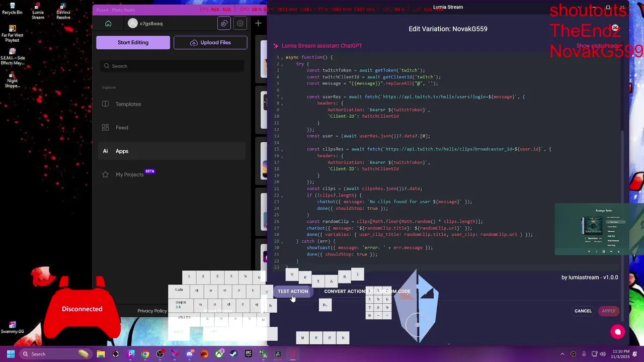
Task: Open Templates in Picsart sidebar
Action: 128,104
